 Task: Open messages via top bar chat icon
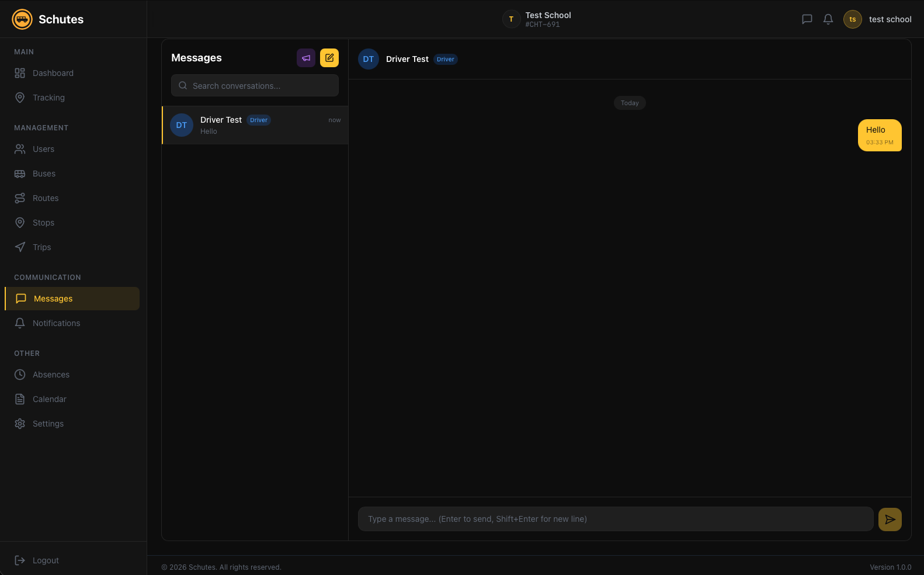pyautogui.click(x=807, y=19)
